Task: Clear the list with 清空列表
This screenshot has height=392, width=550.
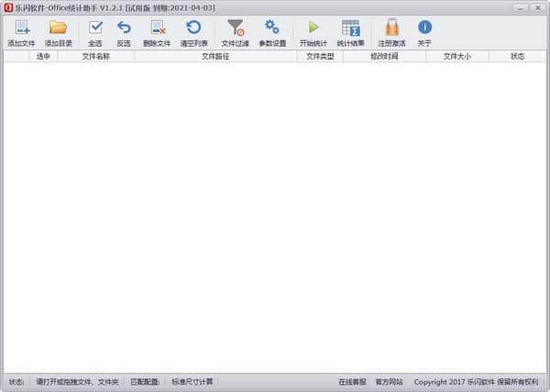Action: coord(193,32)
